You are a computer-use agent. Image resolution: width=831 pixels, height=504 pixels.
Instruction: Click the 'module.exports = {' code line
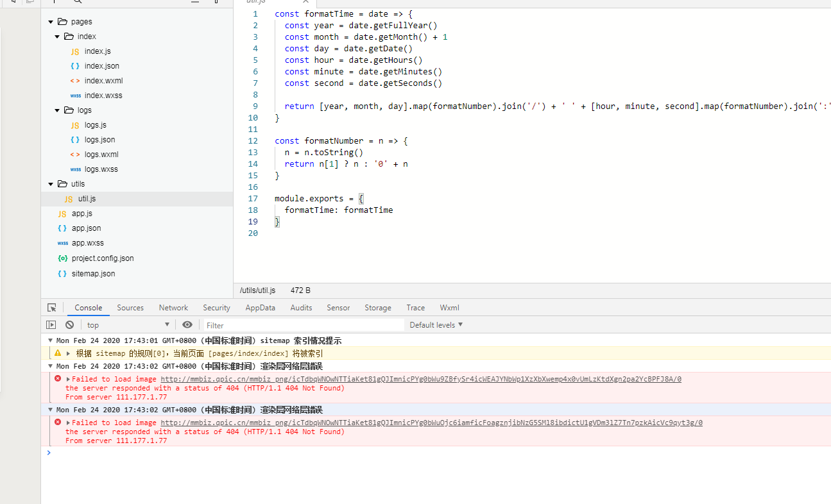(x=320, y=199)
